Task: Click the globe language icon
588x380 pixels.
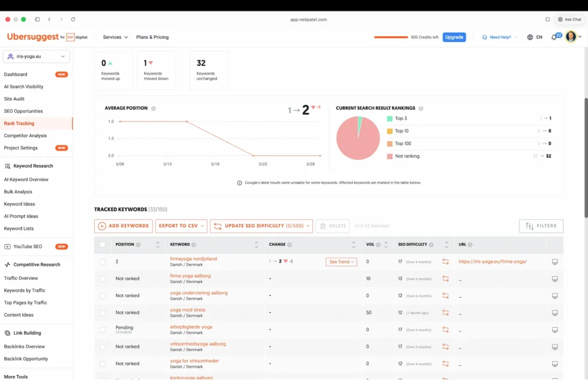Action: [530, 37]
